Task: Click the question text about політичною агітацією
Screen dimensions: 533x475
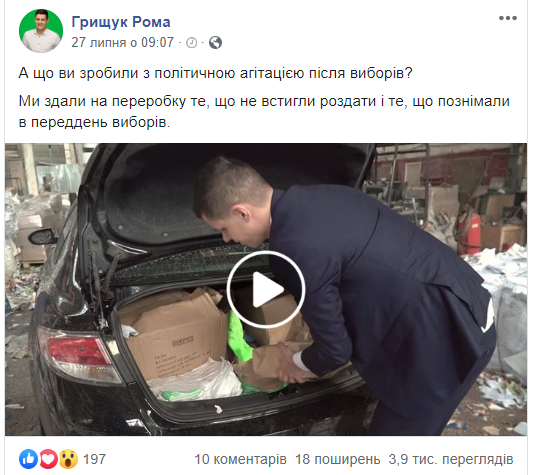Action: (x=215, y=73)
